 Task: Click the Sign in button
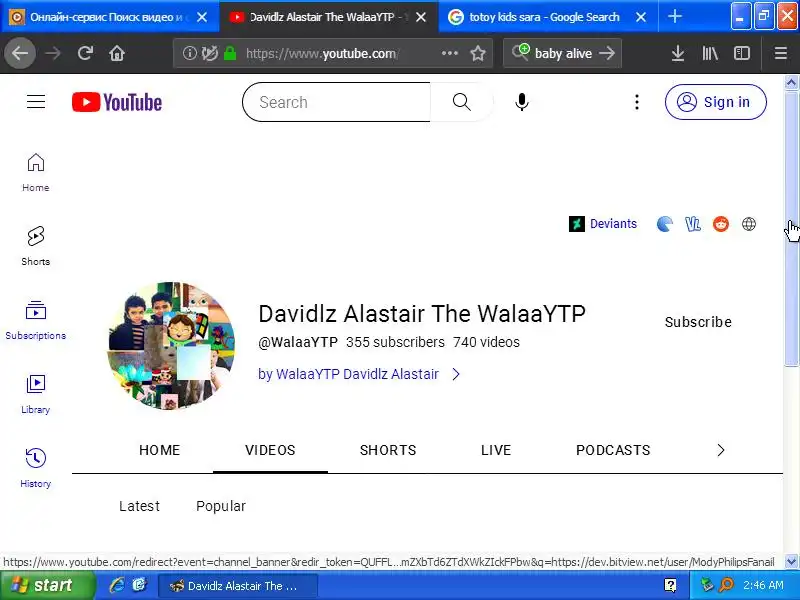[715, 102]
